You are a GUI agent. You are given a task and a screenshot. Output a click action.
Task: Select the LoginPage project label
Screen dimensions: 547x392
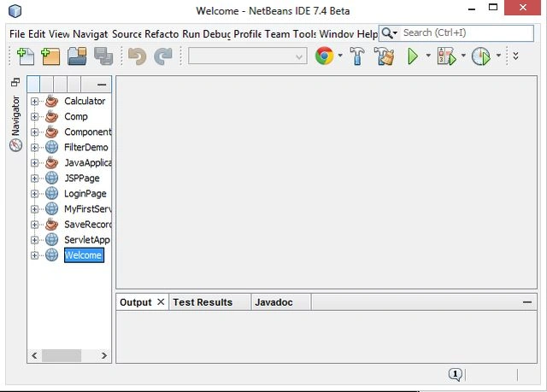click(85, 194)
